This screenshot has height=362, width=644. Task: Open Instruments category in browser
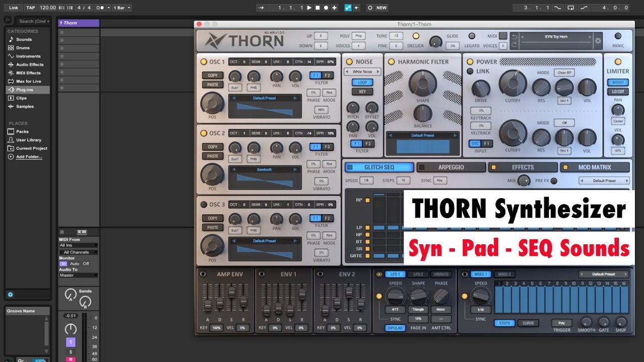28,56
